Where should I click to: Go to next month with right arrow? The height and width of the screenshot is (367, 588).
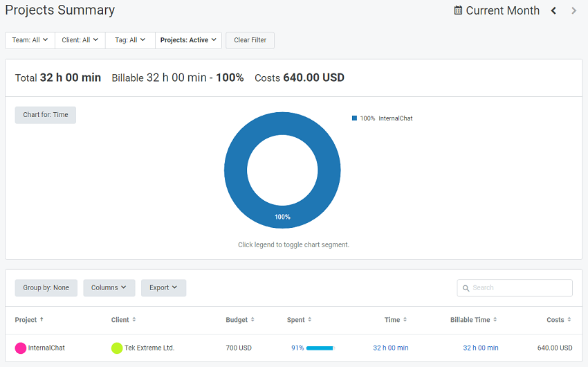click(573, 10)
